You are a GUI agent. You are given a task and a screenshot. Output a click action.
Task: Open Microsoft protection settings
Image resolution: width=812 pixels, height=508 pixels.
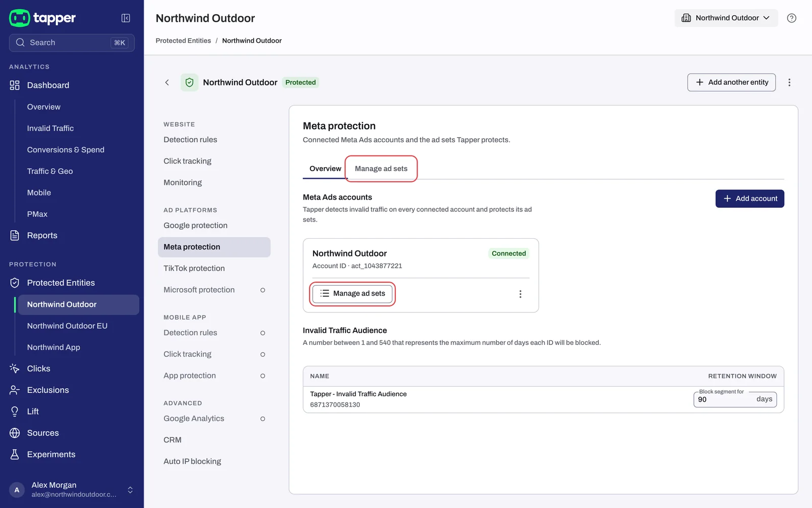click(199, 290)
